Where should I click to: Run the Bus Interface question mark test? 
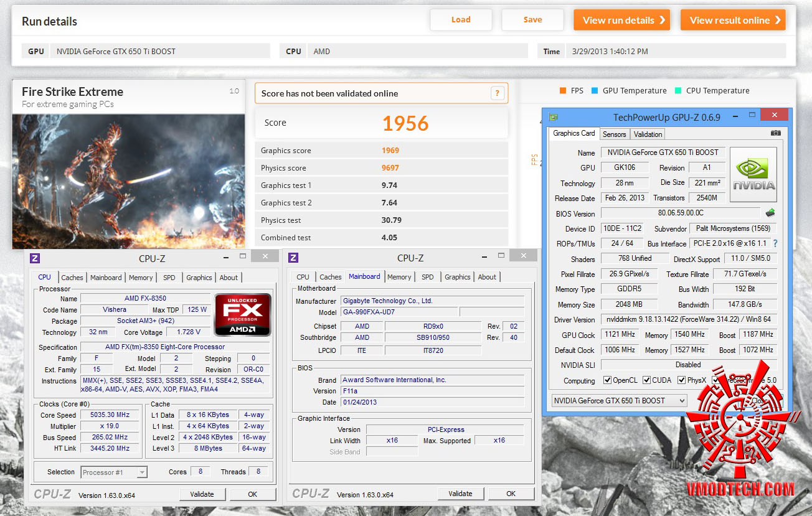[x=775, y=243]
